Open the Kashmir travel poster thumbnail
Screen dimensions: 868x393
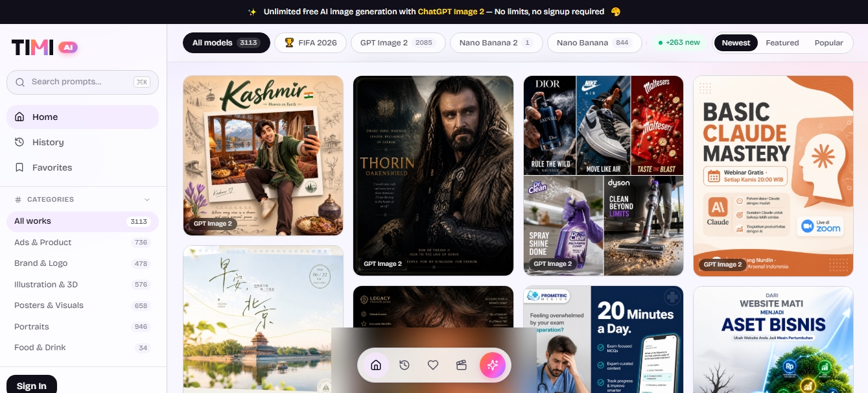click(x=263, y=155)
